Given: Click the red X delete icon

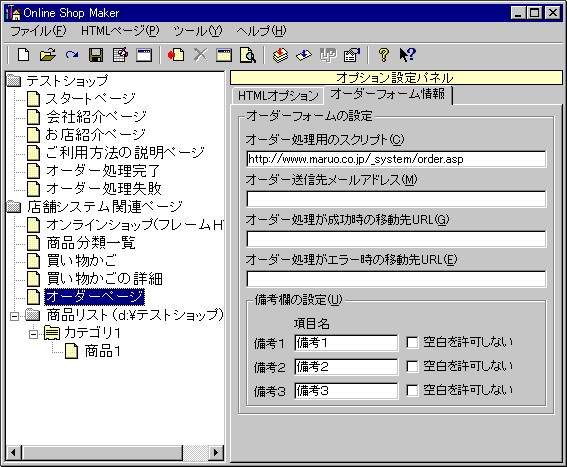Looking at the screenshot, I should (200, 55).
